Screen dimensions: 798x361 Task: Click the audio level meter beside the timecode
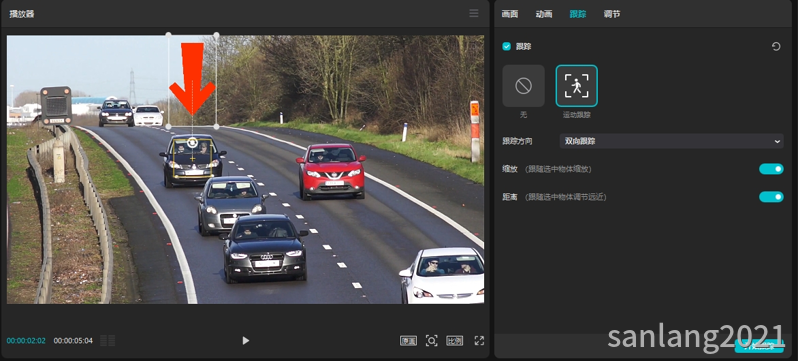[107, 341]
